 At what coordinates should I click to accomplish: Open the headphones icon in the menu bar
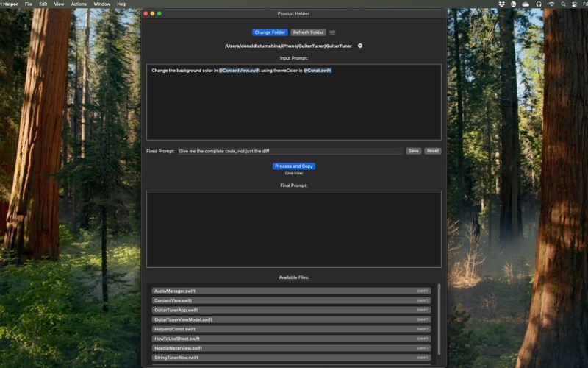539,4
